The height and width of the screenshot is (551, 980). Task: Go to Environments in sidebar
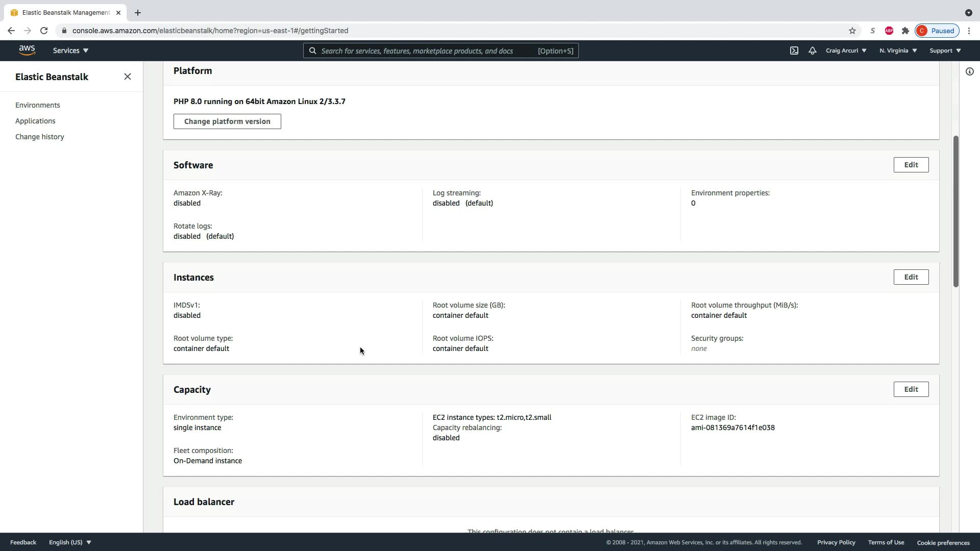38,105
